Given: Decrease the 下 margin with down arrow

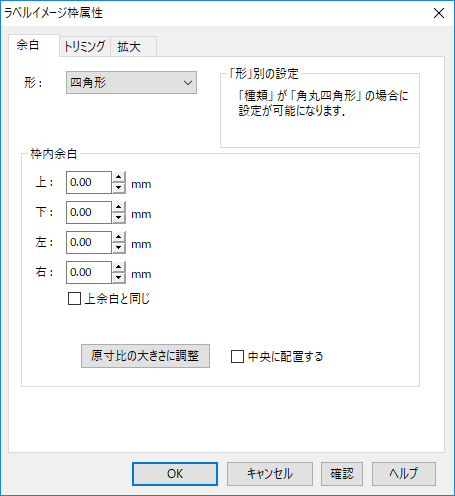Looking at the screenshot, I should click(119, 218).
